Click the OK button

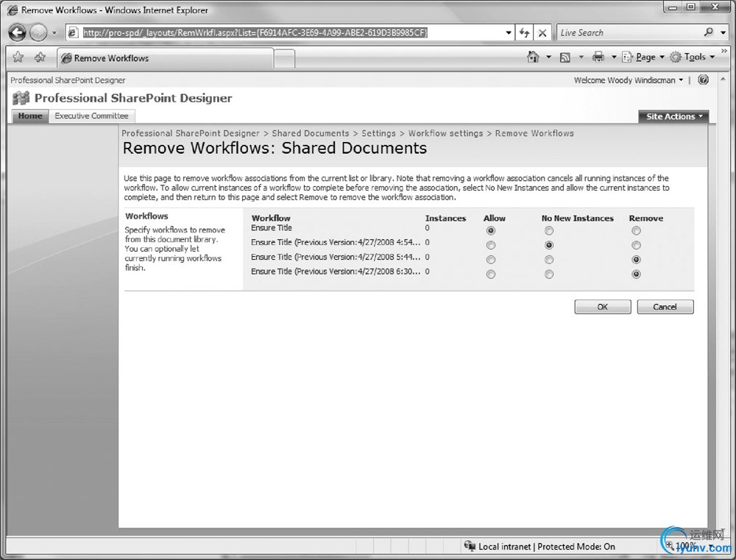click(603, 307)
